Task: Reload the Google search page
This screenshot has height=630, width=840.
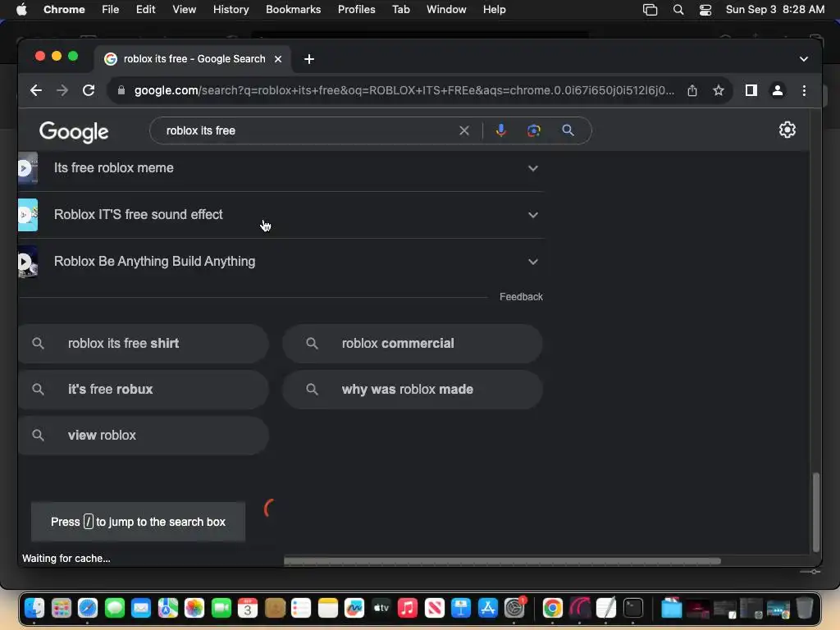Action: tap(89, 90)
